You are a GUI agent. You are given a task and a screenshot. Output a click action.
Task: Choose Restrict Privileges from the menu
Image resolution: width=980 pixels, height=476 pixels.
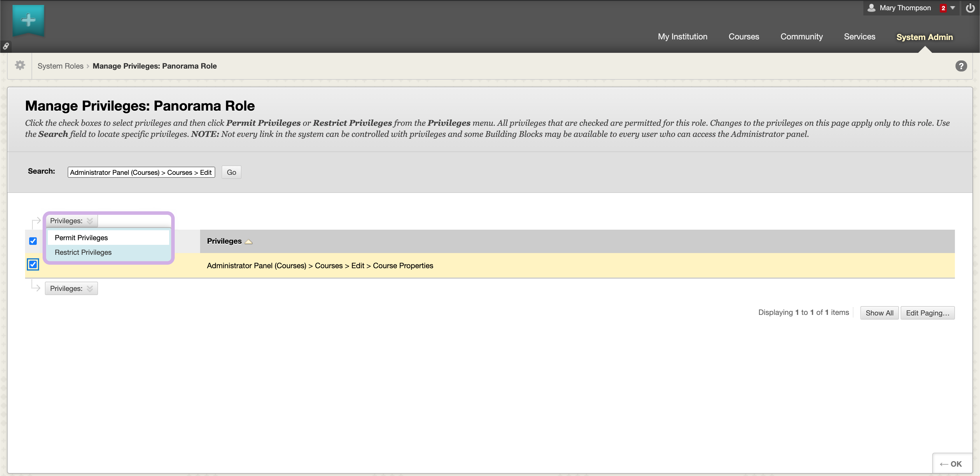[83, 252]
